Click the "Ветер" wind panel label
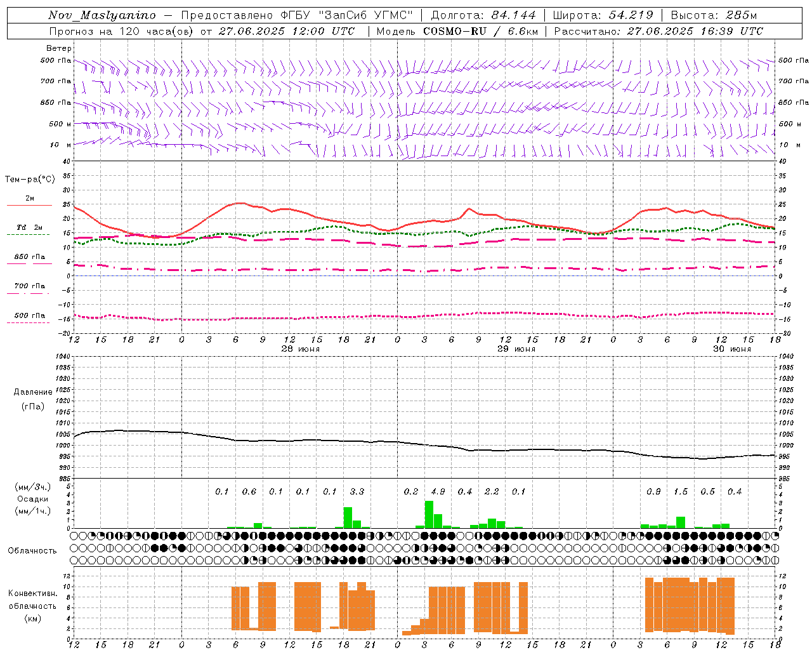This screenshot has height=650, width=812. 59,48
